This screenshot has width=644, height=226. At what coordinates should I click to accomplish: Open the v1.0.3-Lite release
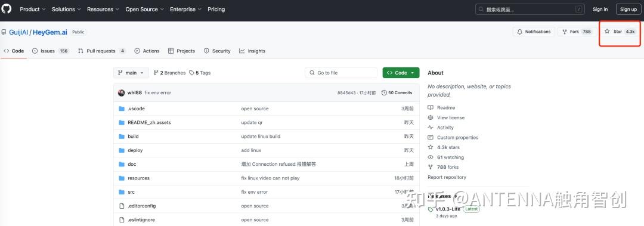point(448,209)
